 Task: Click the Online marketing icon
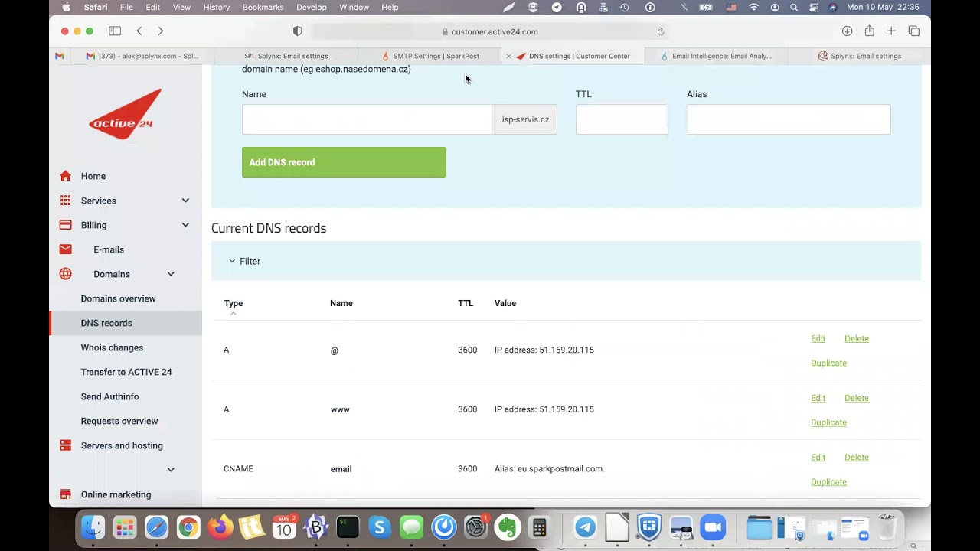click(x=65, y=494)
